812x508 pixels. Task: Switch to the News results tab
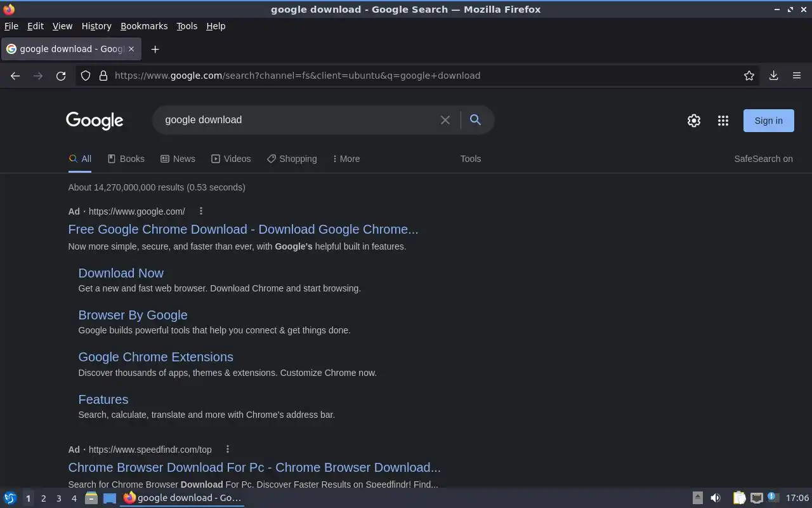[178, 159]
